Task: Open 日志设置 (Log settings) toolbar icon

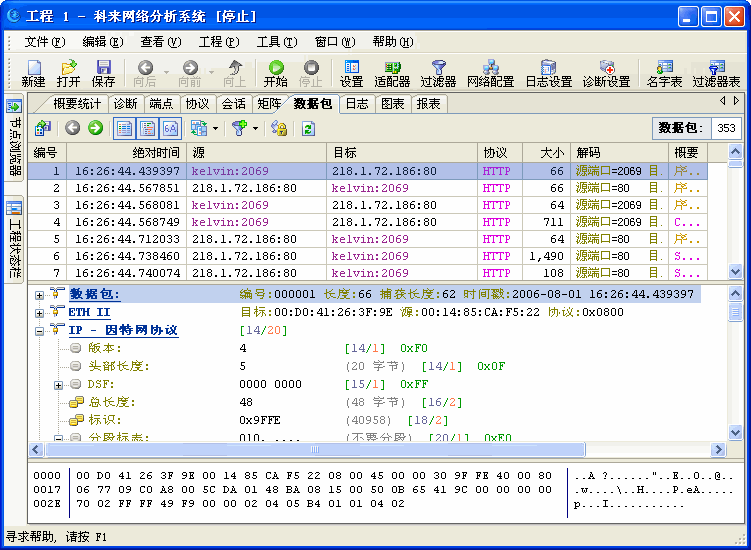Action: click(549, 73)
